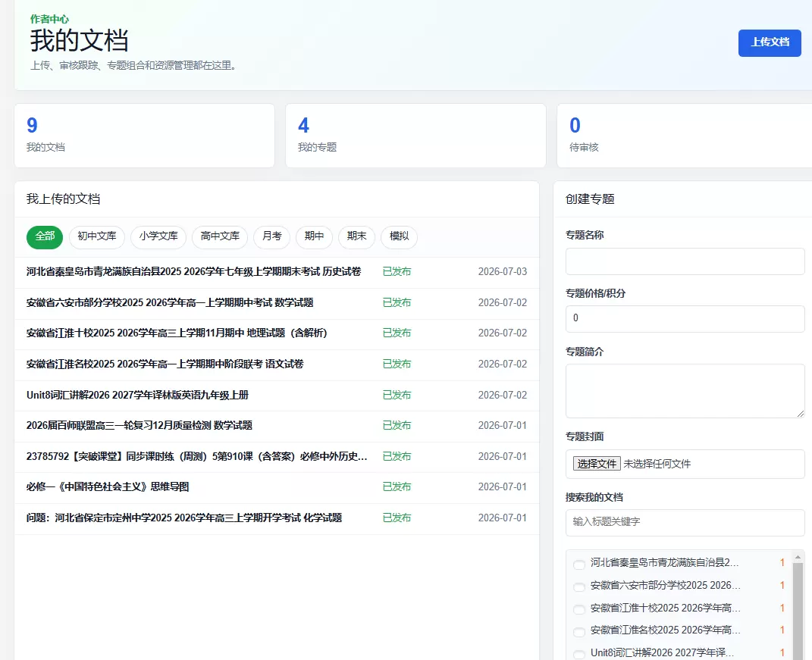Focus the 输入标题关键字 search field

(685, 523)
